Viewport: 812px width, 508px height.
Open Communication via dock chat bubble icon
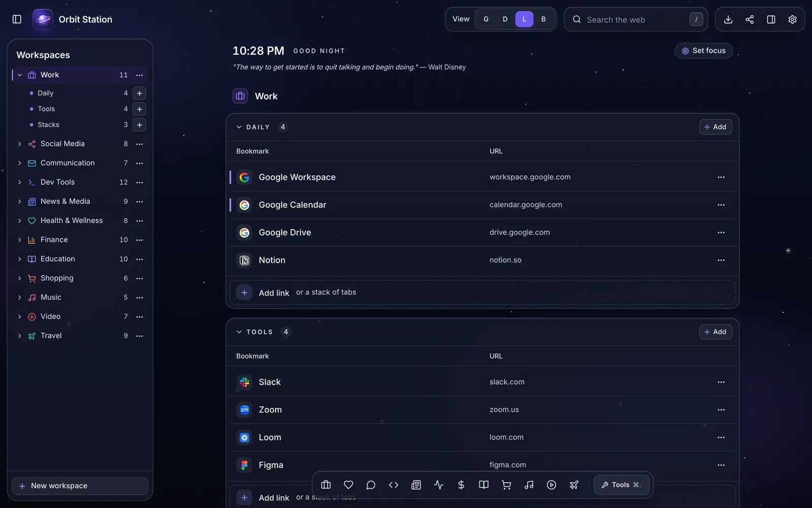[x=371, y=485]
